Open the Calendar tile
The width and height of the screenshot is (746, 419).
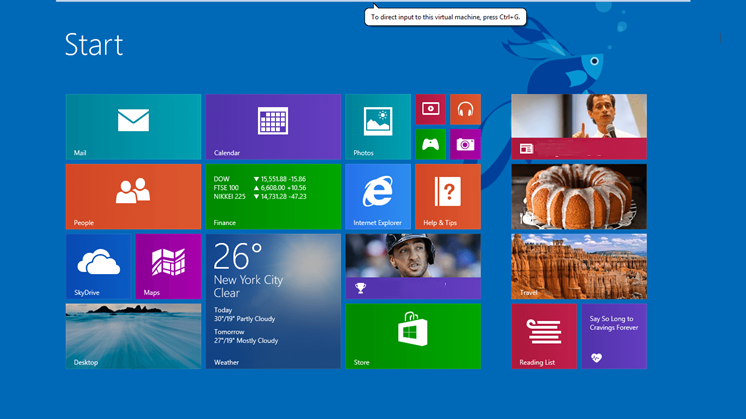[x=273, y=127]
